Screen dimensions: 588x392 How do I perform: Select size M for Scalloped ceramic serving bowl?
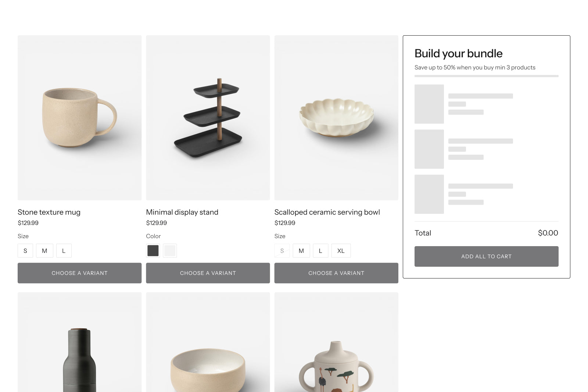(x=301, y=251)
